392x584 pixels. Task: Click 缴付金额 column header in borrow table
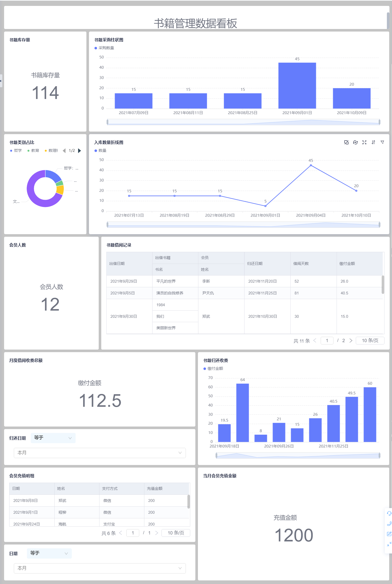360,264
